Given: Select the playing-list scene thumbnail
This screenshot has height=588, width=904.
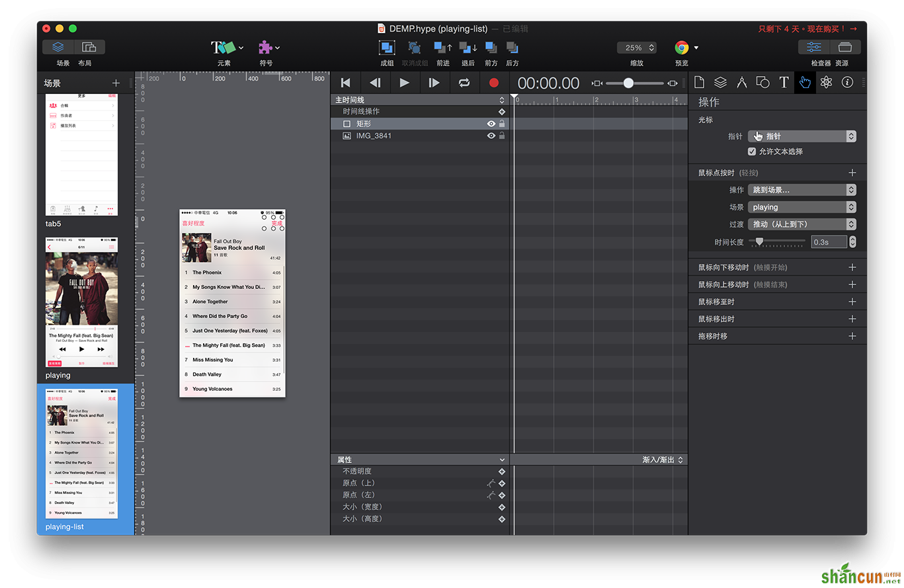Looking at the screenshot, I should [82, 453].
